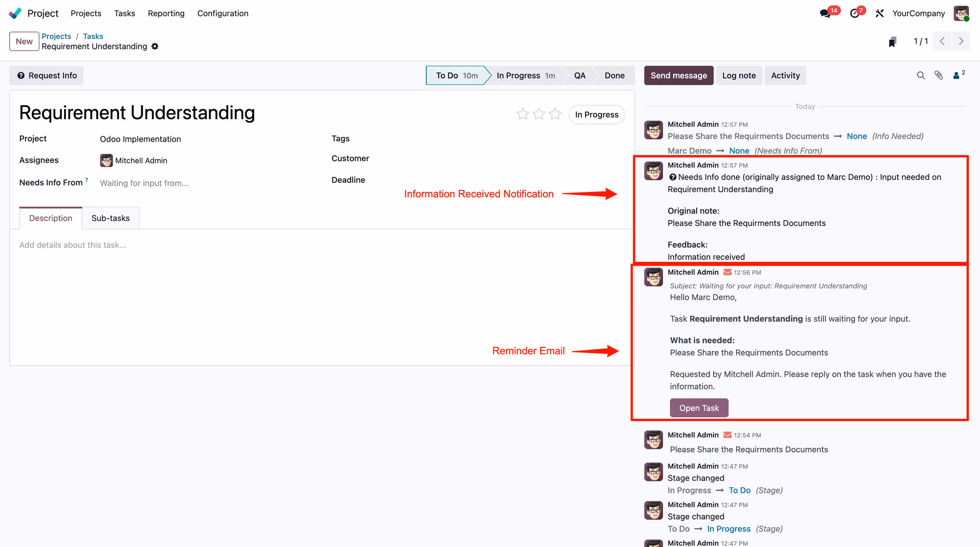Set priority with the second star

539,114
